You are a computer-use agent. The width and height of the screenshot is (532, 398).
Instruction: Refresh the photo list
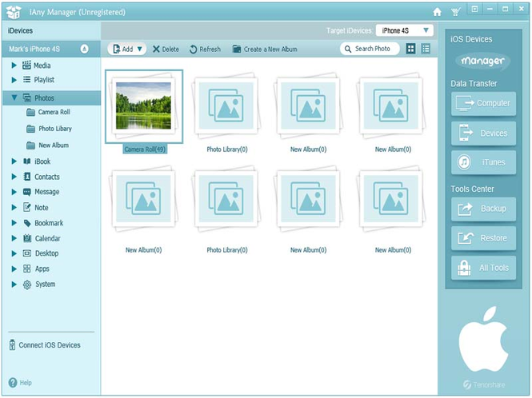coord(205,50)
